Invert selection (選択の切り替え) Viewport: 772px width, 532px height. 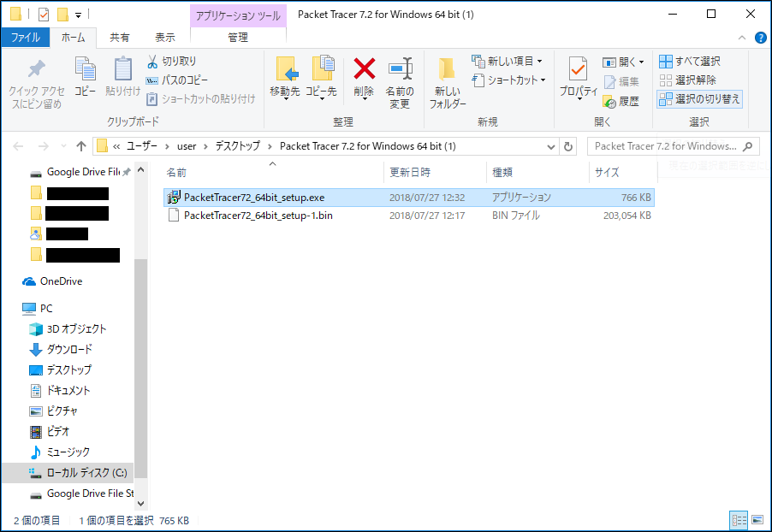(699, 99)
